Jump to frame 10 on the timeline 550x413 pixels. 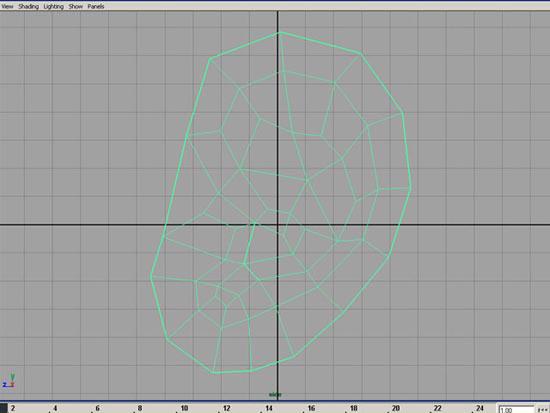click(x=184, y=408)
